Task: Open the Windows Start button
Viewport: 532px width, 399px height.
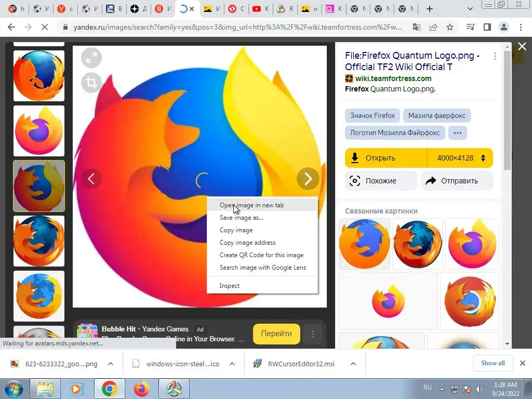Action: point(14,389)
